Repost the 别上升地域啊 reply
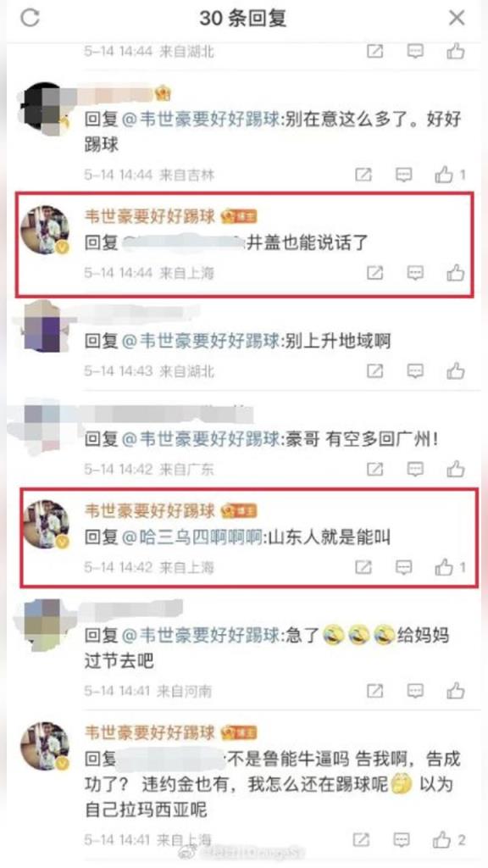The image size is (488, 868). click(375, 370)
